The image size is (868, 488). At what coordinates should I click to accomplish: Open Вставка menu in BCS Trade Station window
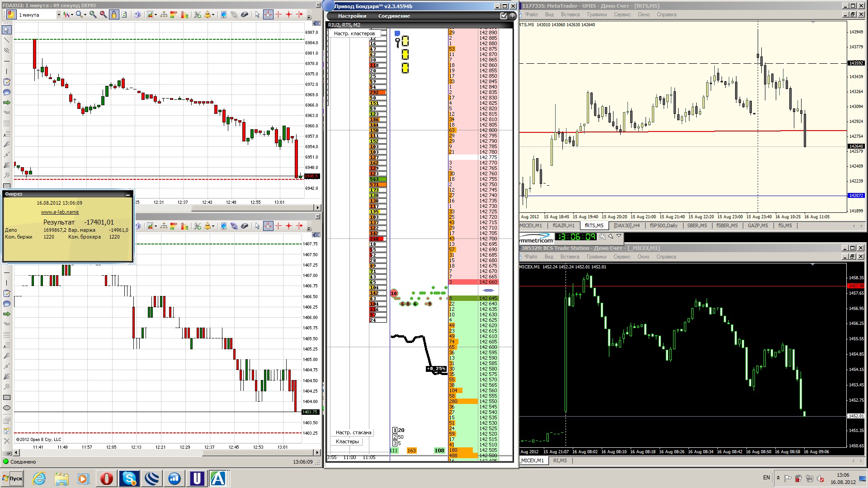[x=570, y=257]
